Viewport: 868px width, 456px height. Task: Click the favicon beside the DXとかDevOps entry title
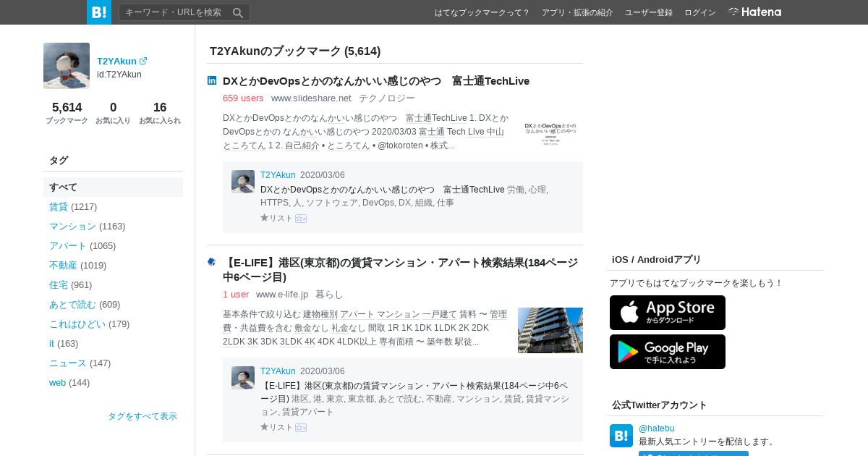point(212,80)
